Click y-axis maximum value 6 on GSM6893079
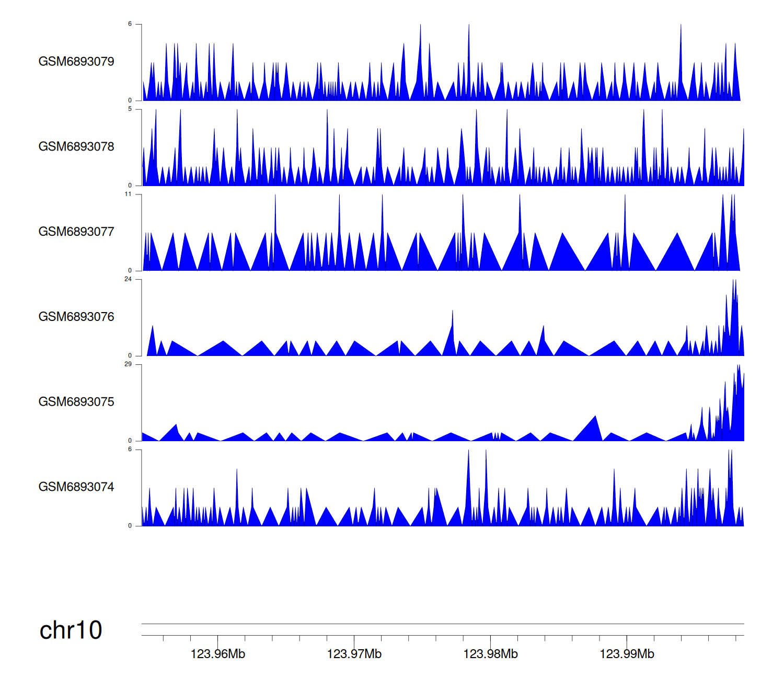Viewport: 784px width, 690px height. (130, 24)
